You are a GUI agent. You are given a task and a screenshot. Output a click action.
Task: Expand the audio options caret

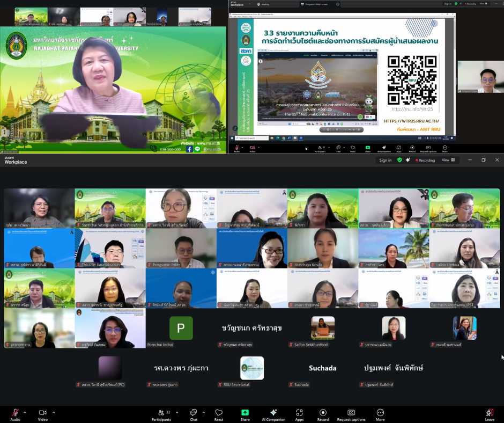pos(25,412)
